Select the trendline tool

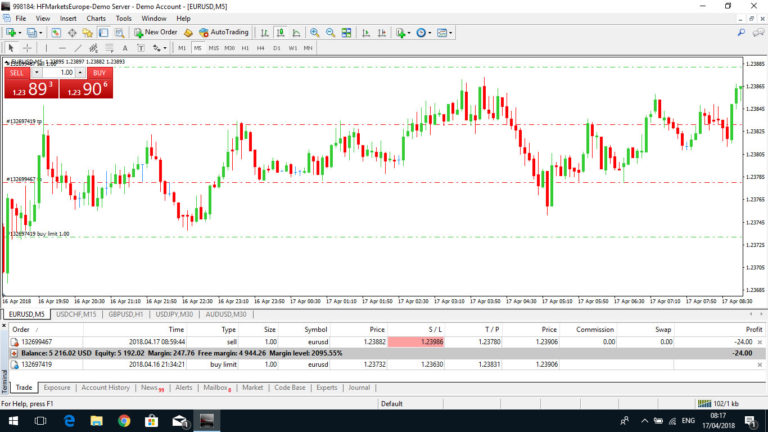coord(77,48)
